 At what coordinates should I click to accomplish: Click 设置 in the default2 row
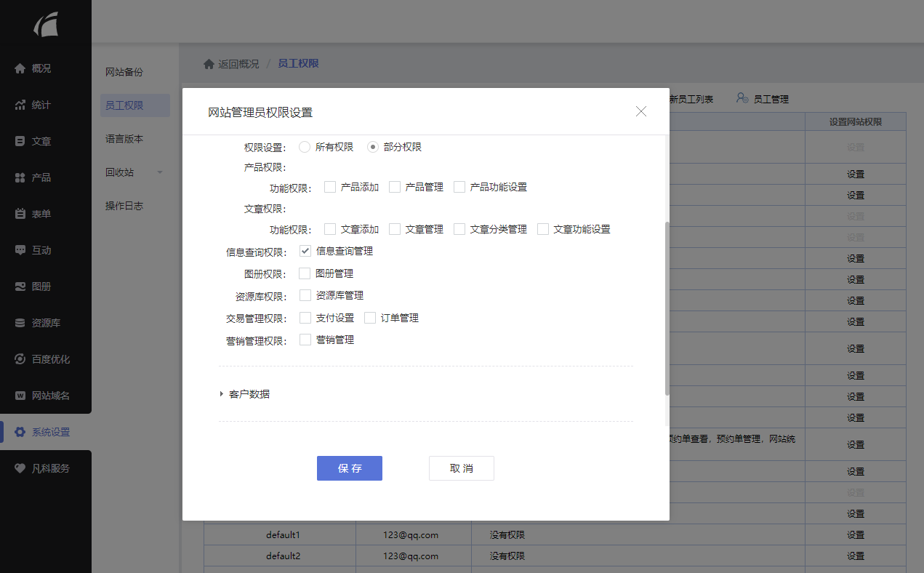click(856, 556)
